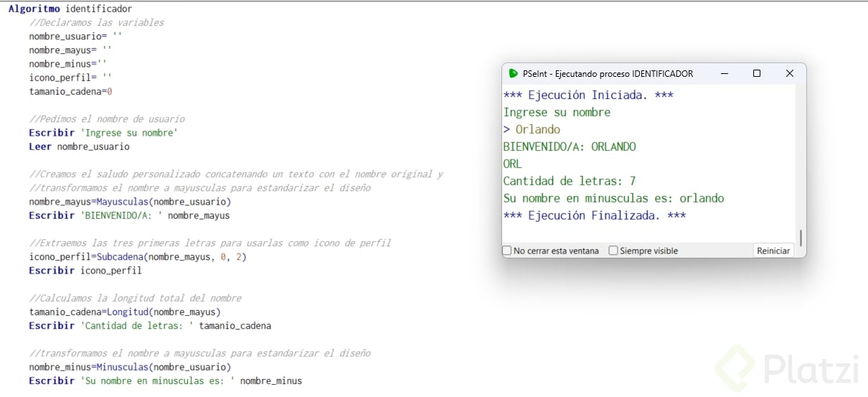Enable 'No cerrar esta ventana' checkbox
This screenshot has width=868, height=397.
[x=507, y=251]
